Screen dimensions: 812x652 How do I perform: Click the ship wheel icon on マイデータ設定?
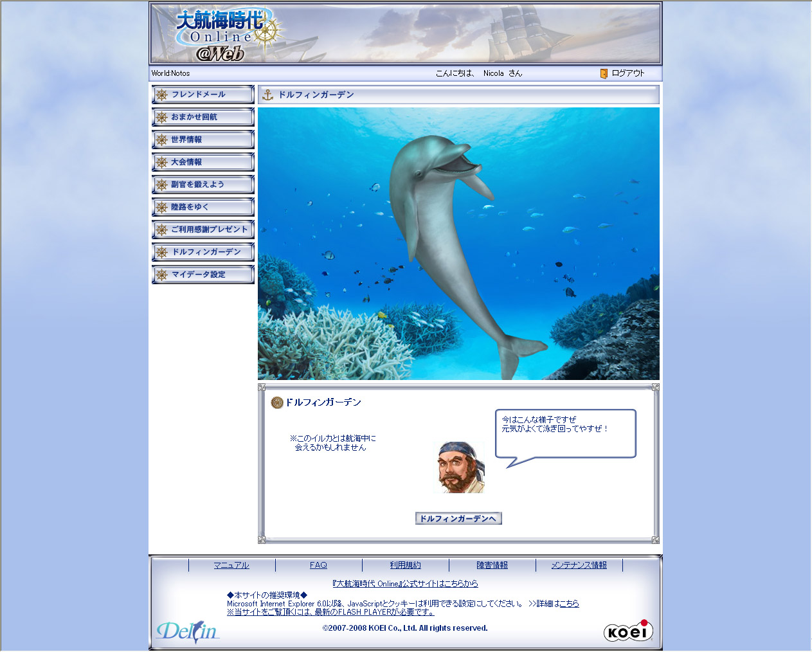162,275
